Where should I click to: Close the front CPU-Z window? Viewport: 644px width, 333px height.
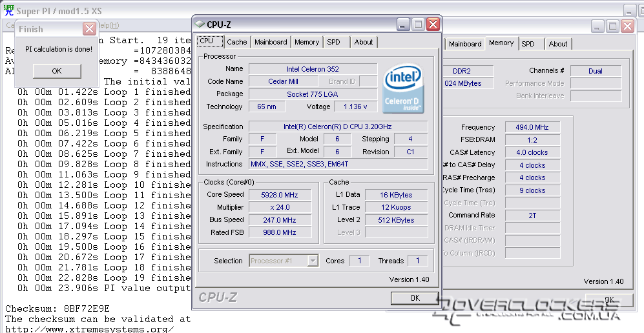coord(433,25)
